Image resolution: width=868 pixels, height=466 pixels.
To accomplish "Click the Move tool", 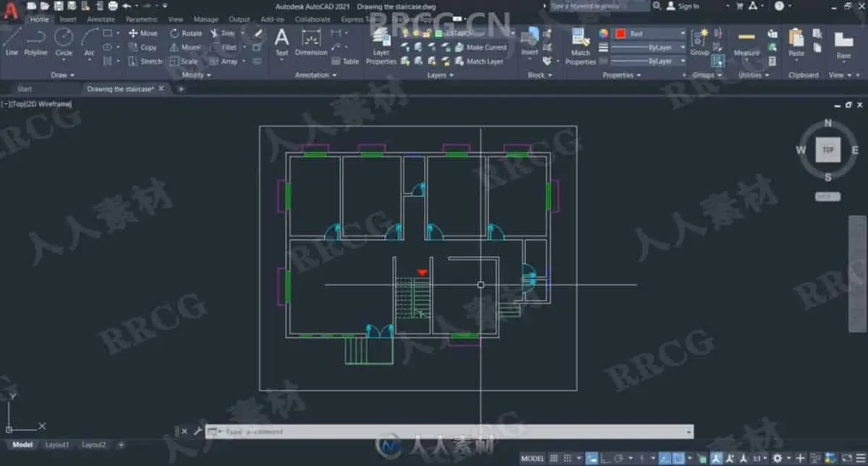I will click(x=142, y=33).
